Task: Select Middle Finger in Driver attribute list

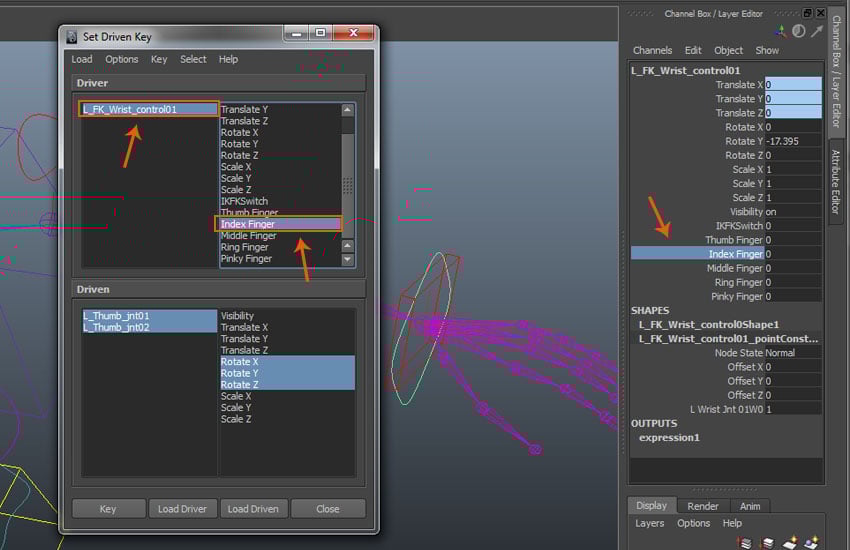Action: (x=247, y=236)
